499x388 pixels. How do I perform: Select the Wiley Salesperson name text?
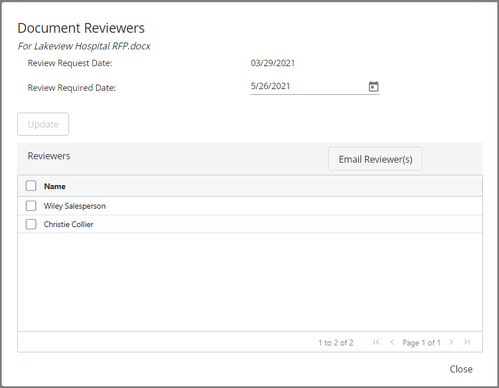75,206
